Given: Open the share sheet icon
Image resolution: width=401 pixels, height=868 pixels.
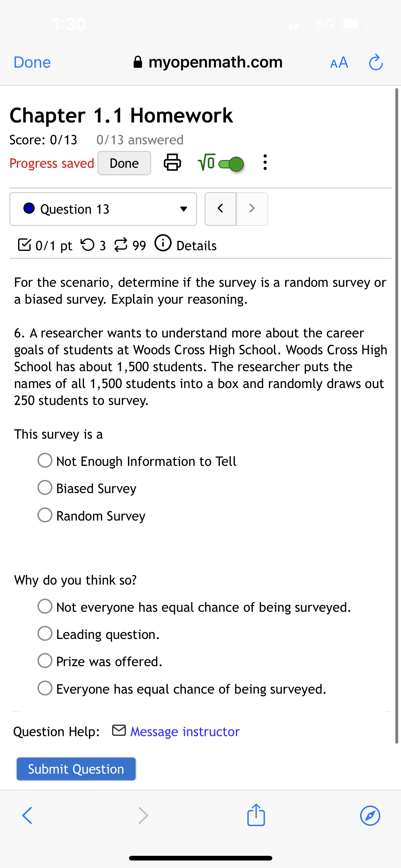Looking at the screenshot, I should point(256,816).
